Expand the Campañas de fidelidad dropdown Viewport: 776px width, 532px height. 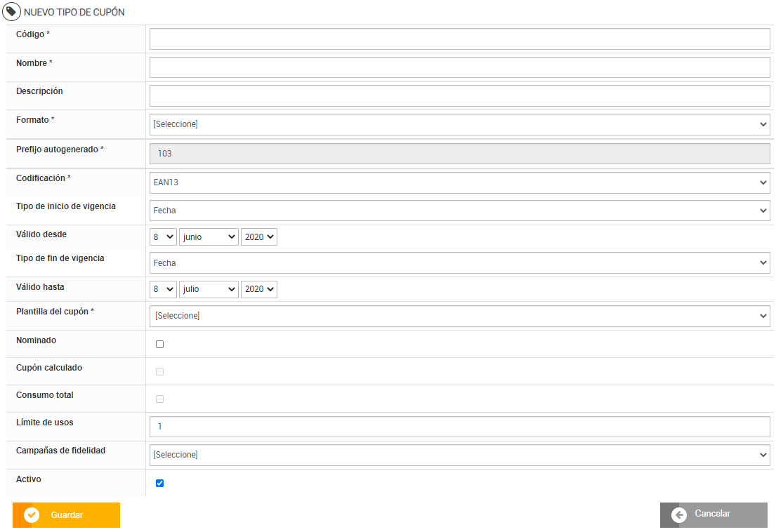coord(459,455)
